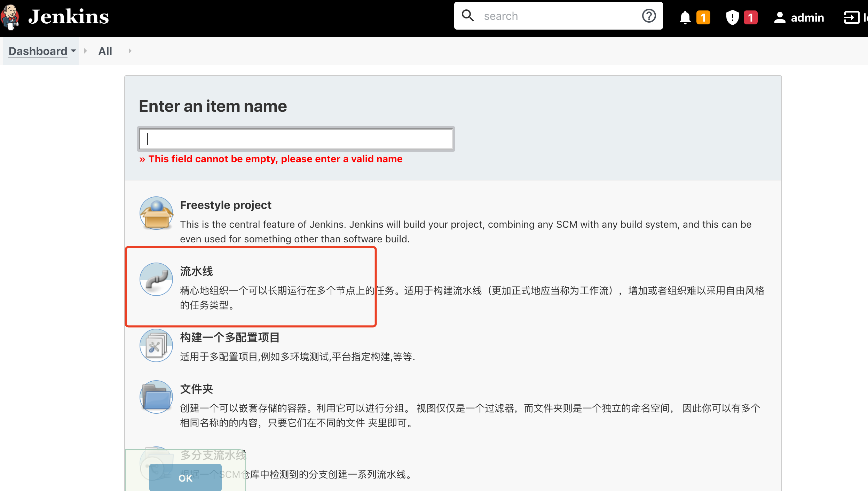Select the 流水线 pipeline icon
868x491 pixels.
click(x=156, y=279)
